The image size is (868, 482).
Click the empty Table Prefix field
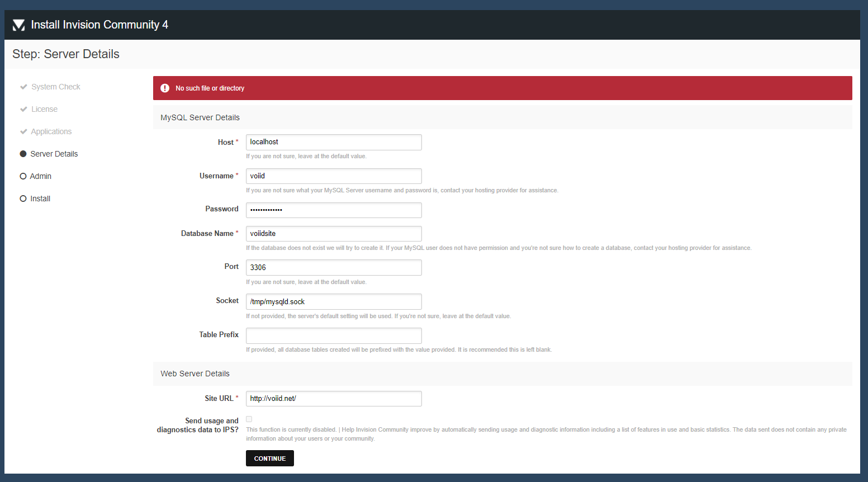click(334, 336)
